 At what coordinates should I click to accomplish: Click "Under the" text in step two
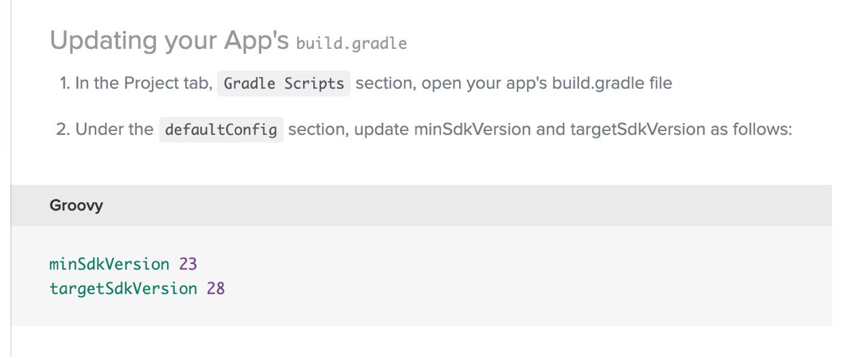coord(114,129)
